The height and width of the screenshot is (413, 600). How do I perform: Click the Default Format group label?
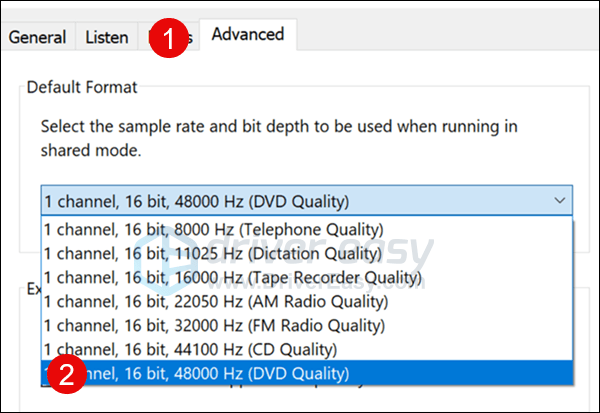click(x=82, y=87)
